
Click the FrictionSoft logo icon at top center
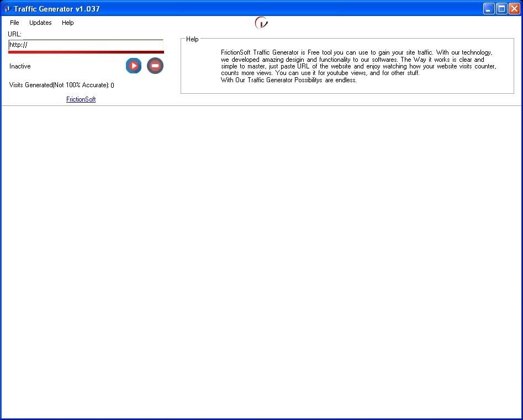[262, 23]
